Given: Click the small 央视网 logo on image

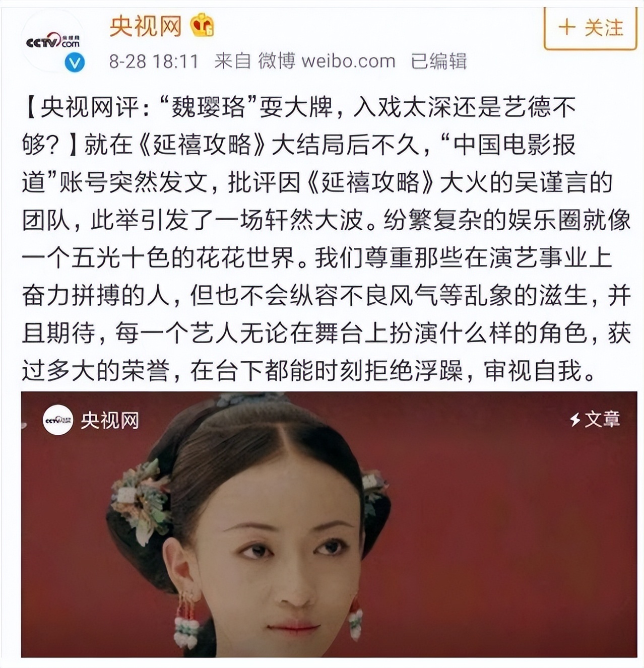Looking at the screenshot, I should (58, 420).
